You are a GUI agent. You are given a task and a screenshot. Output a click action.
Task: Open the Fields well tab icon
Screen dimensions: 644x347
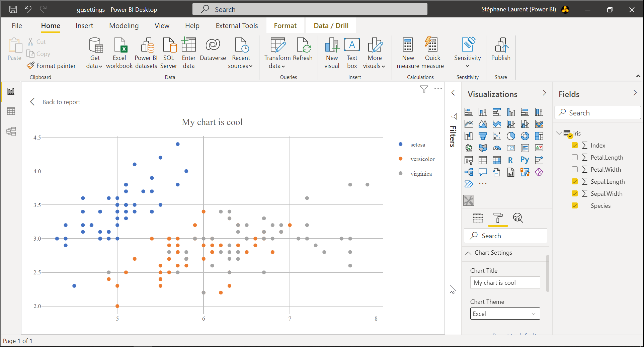(x=478, y=218)
